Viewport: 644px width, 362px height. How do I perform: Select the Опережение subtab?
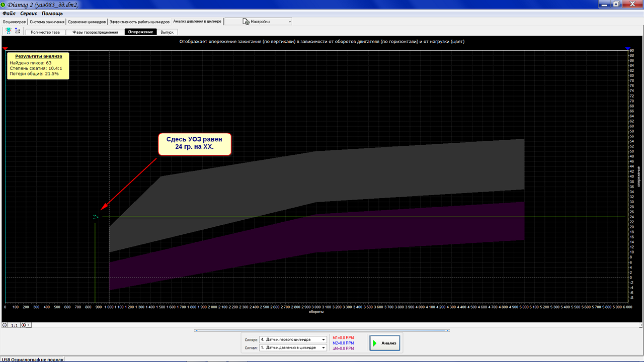point(140,32)
